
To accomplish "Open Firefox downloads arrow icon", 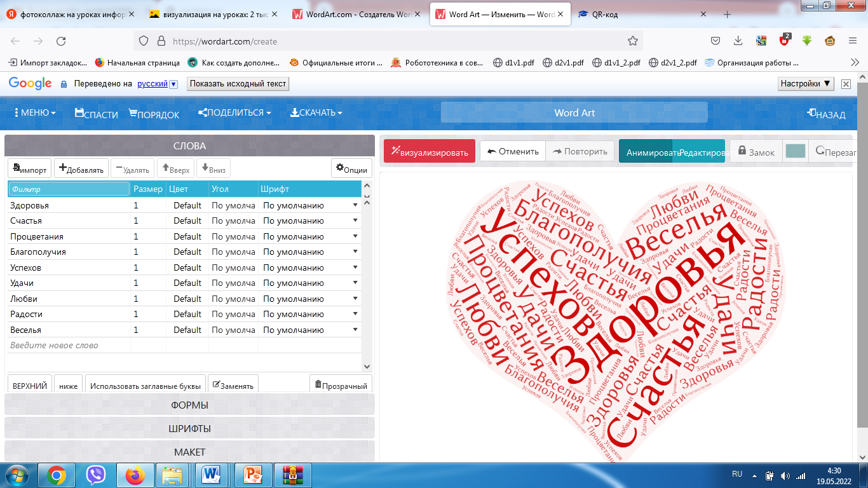I will (738, 41).
